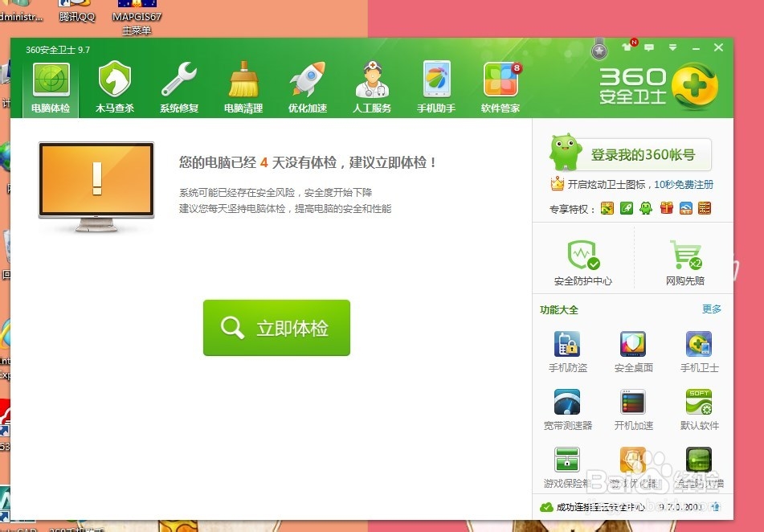764x532 pixels.
Task: Click the blue 4T cloud privilege icon
Action: coord(685,208)
